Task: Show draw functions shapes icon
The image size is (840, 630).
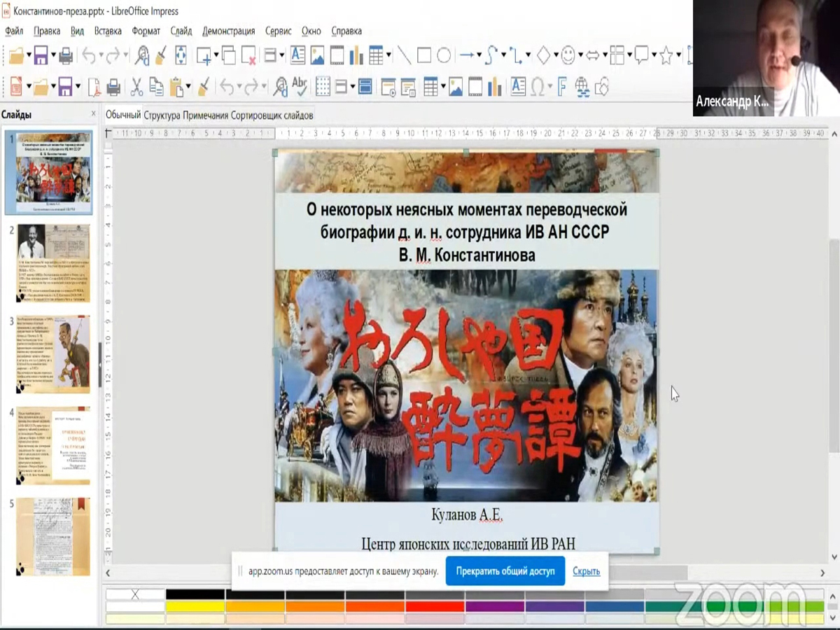Action: click(x=601, y=87)
